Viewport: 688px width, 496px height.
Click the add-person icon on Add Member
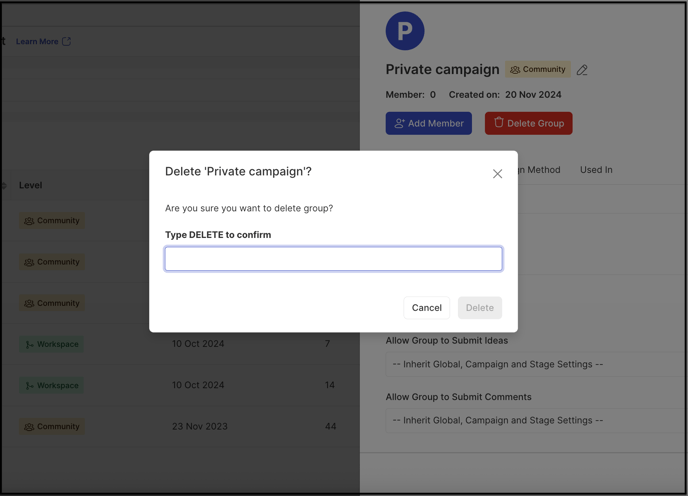399,123
